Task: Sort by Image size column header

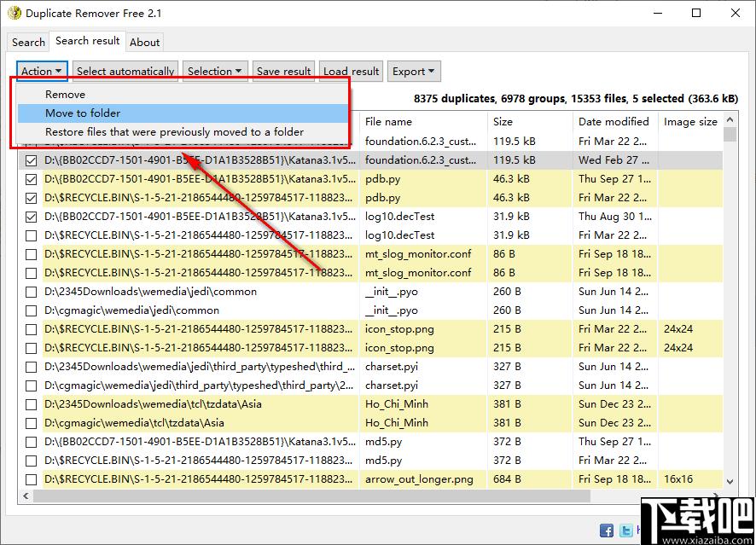Action: (690, 121)
